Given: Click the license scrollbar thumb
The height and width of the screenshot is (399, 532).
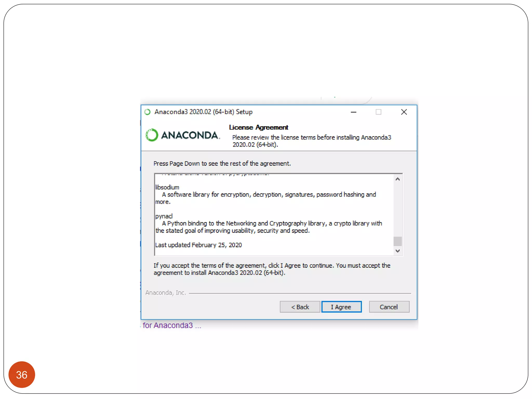Looking at the screenshot, I should pos(398,241).
